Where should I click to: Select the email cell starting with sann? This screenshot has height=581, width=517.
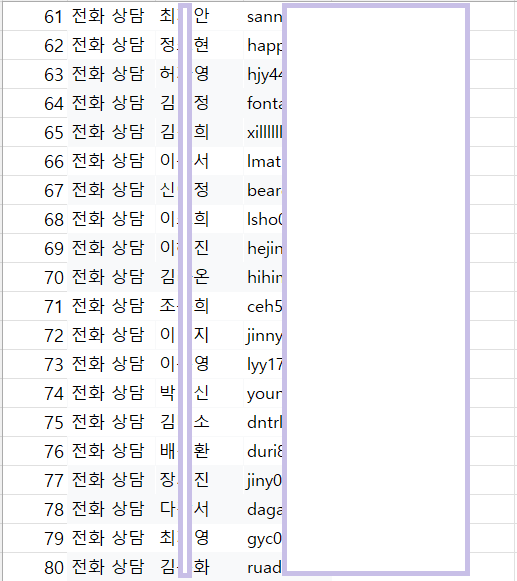click(x=264, y=17)
